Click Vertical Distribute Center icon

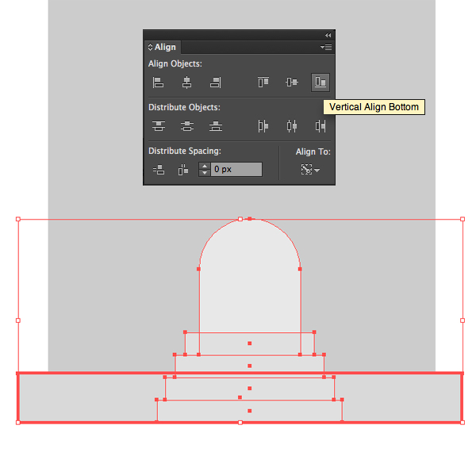[x=187, y=126]
